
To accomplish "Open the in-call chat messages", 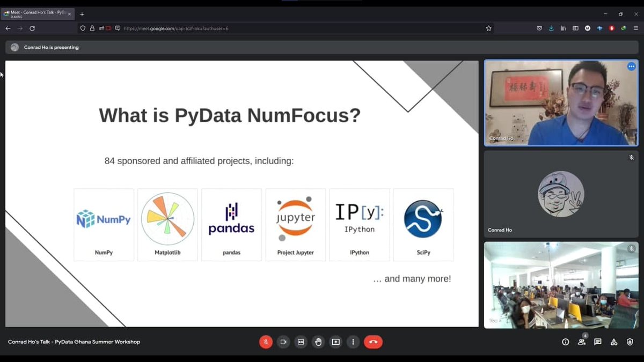I will coord(598,342).
